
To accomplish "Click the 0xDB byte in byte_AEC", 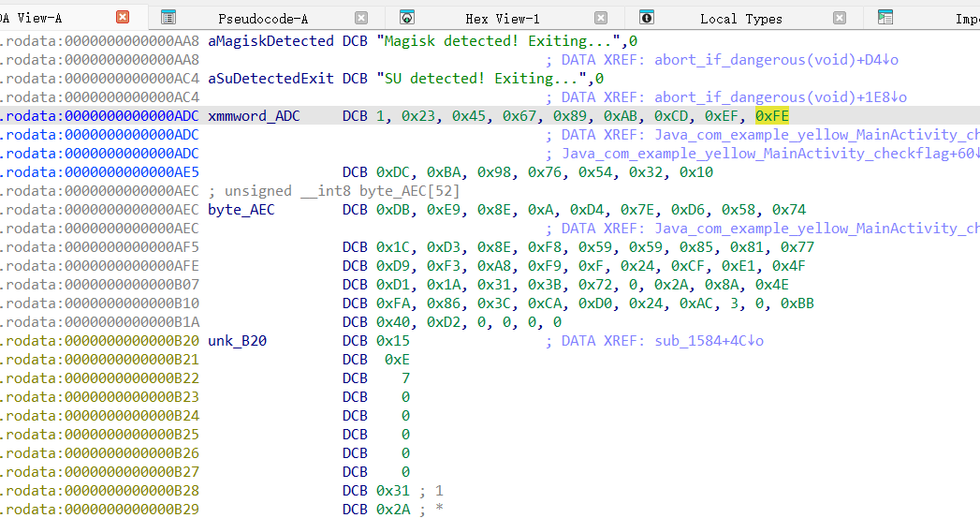I will click(392, 210).
